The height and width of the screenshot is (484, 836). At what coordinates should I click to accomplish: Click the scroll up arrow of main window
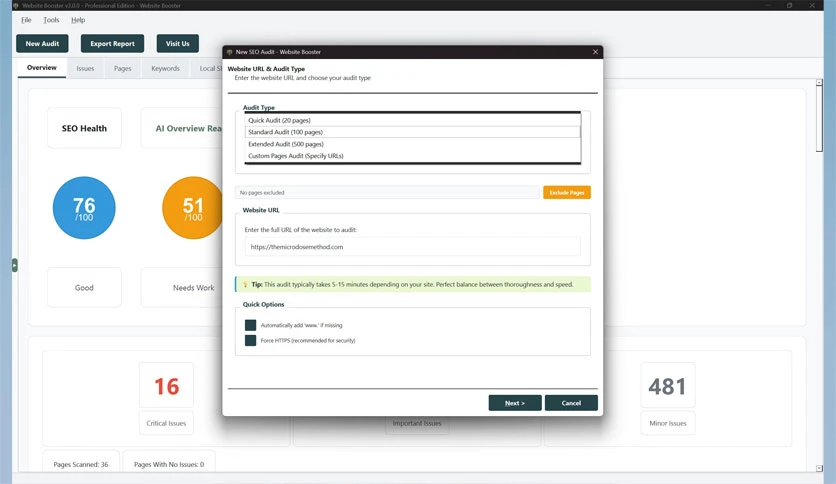pos(819,83)
